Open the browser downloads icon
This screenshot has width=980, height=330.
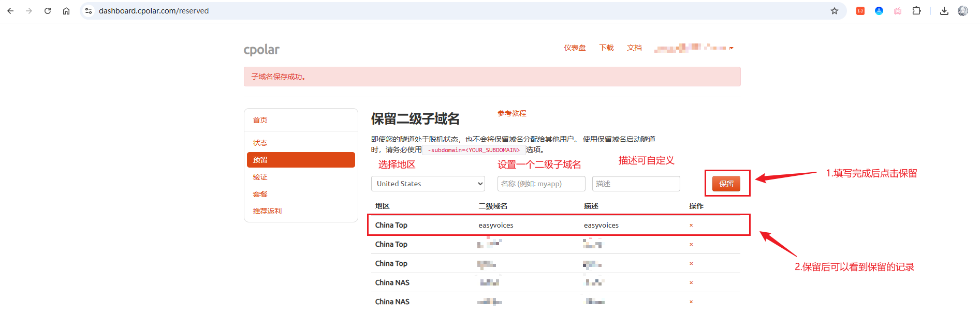[944, 11]
